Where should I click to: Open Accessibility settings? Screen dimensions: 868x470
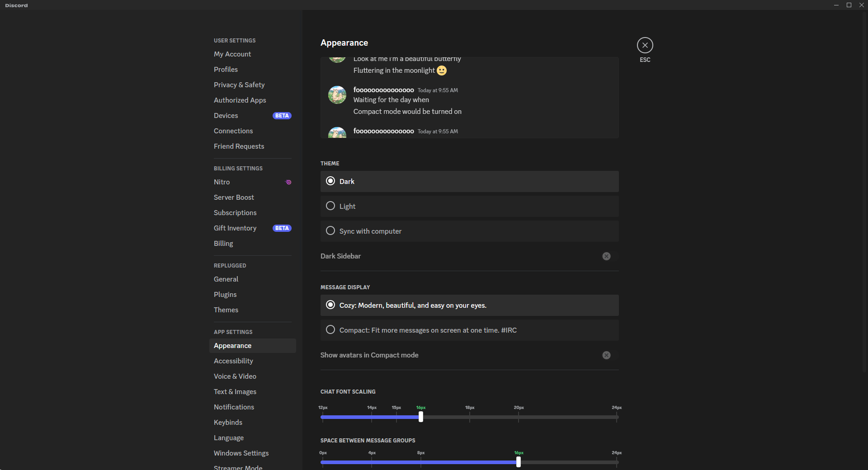click(252, 361)
